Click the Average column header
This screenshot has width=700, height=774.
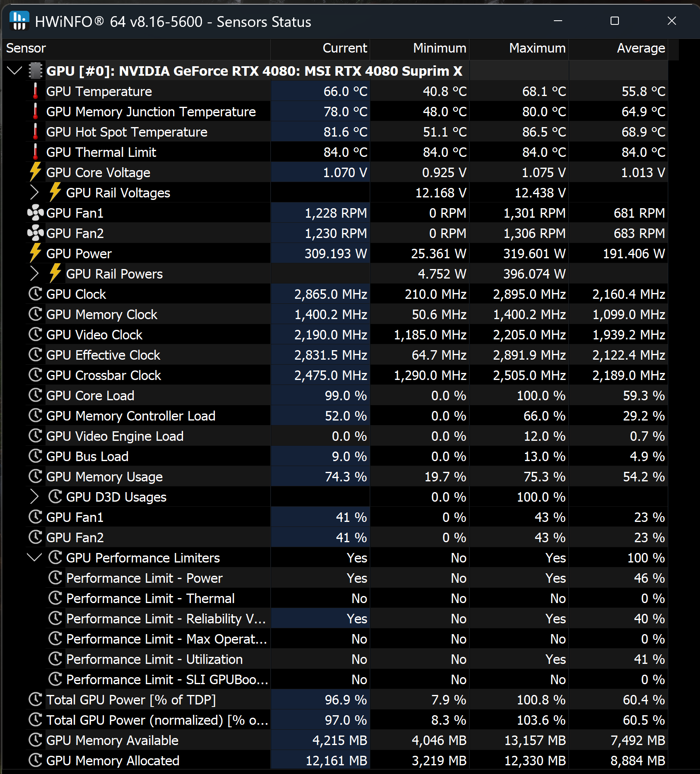tap(618, 48)
